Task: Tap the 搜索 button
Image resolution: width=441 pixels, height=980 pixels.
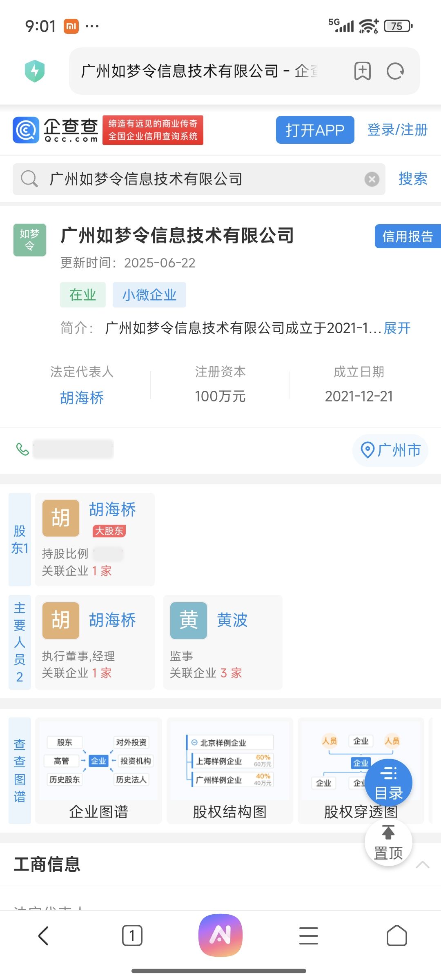Action: [413, 179]
